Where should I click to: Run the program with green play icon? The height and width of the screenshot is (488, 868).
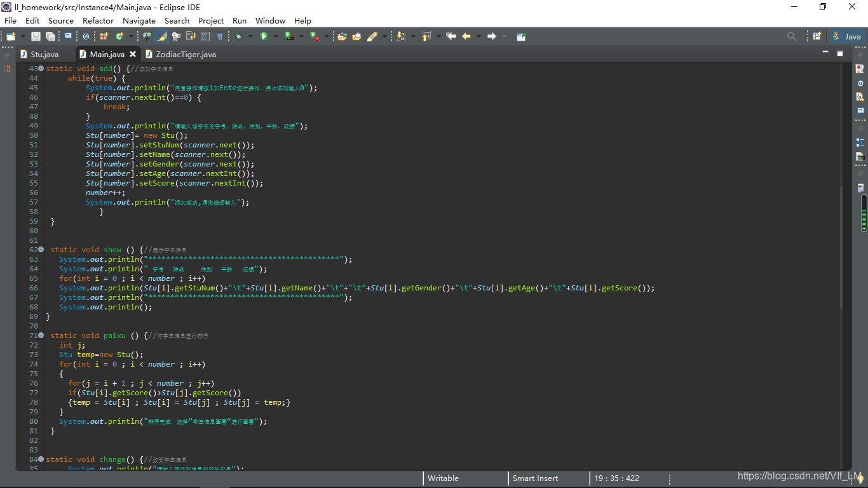(264, 36)
